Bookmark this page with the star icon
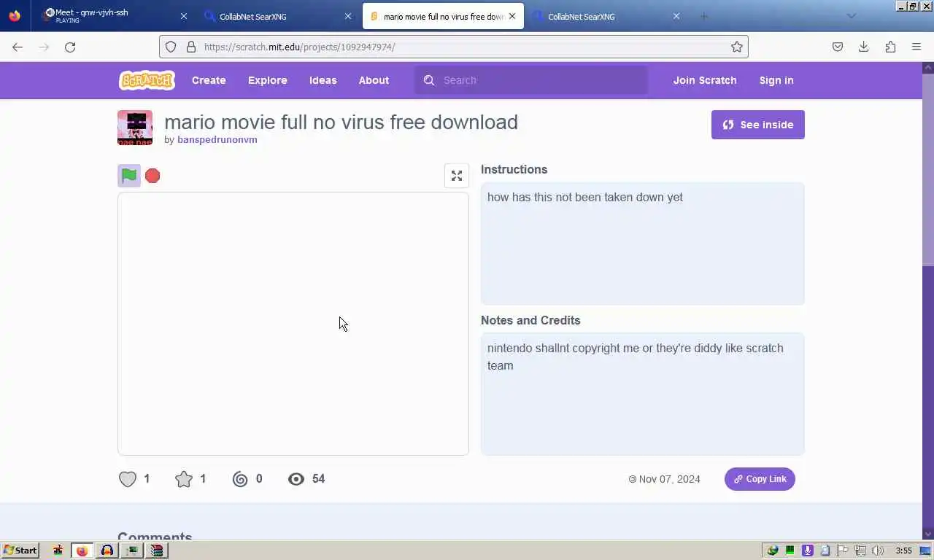 (737, 47)
